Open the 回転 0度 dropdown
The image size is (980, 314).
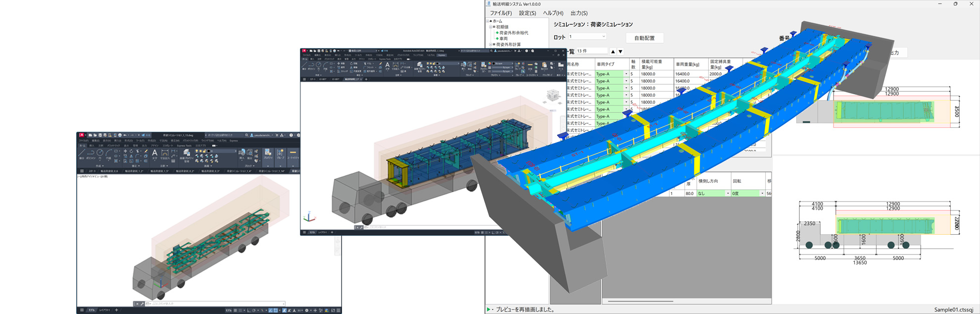click(762, 194)
